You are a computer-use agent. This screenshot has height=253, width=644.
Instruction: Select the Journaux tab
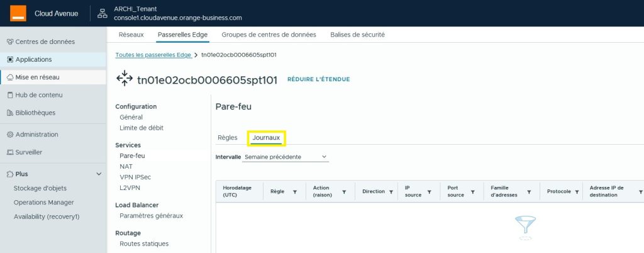[x=266, y=137]
